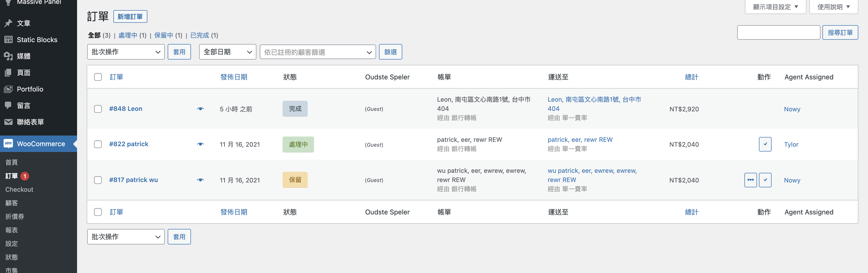This screenshot has height=273, width=868.
Task: Open 頁面 pages icon in sidebar
Action: [x=8, y=73]
